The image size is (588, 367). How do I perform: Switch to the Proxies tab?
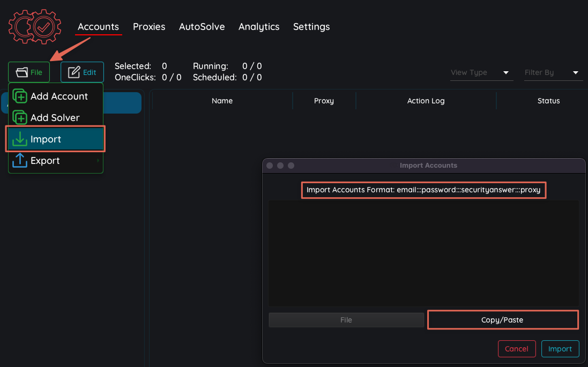coord(149,27)
